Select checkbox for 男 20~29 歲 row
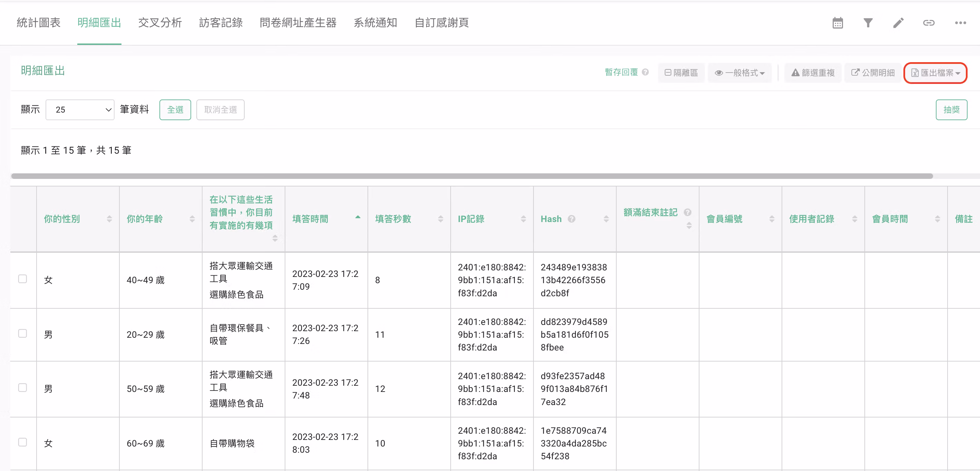The image size is (980, 471). 23,334
